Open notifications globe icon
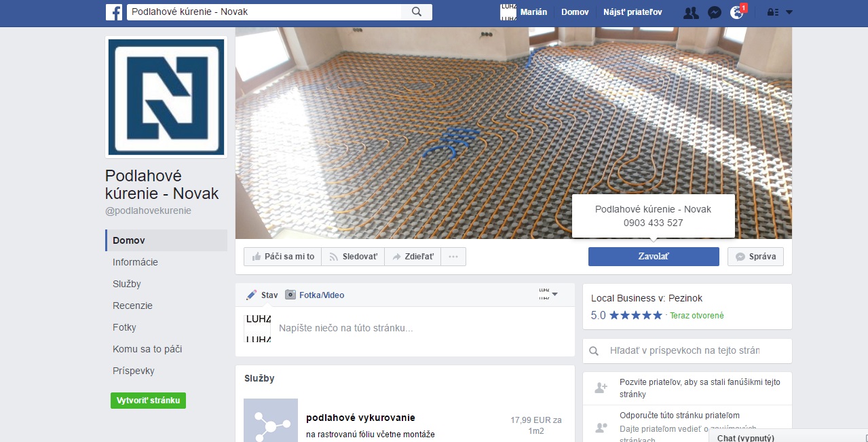 736,12
